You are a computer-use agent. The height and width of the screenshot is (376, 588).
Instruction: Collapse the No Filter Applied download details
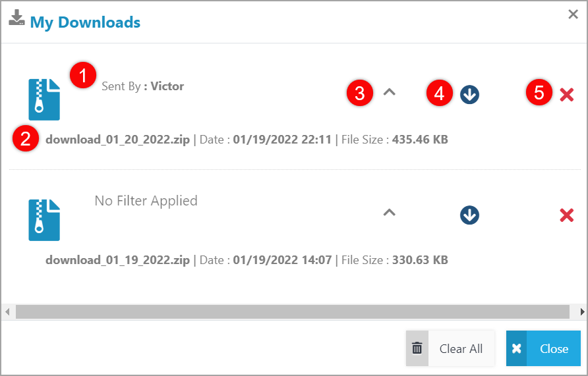[390, 212]
